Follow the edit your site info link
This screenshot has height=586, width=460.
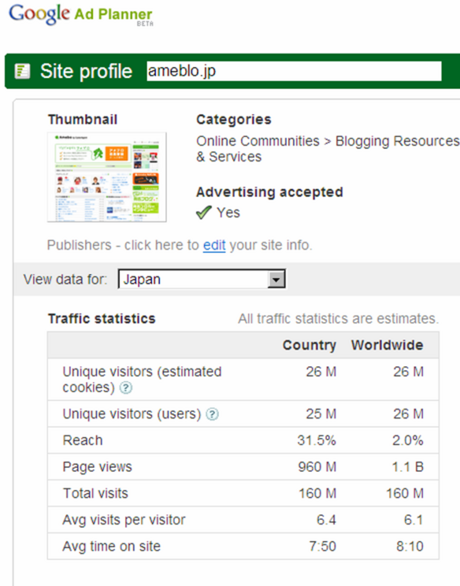tap(214, 245)
